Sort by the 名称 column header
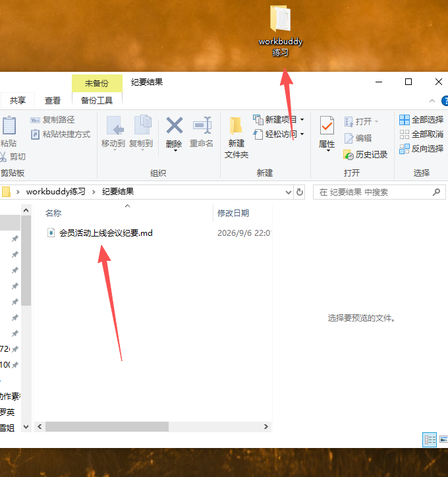This screenshot has width=448, height=477. (53, 213)
